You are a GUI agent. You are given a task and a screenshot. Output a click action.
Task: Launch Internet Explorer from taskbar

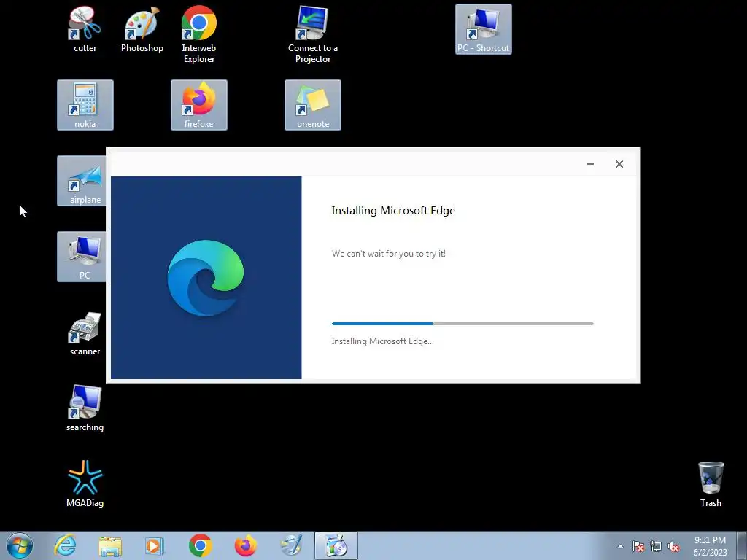click(65, 545)
